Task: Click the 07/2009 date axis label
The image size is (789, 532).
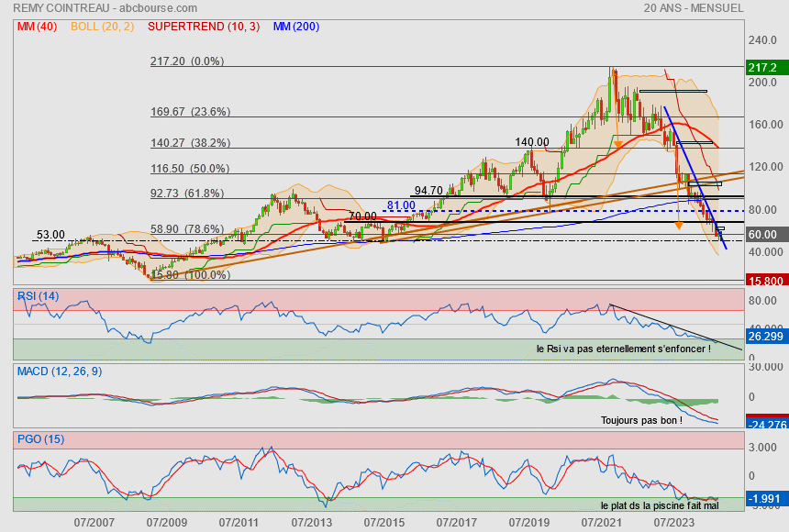Action: 167,523
